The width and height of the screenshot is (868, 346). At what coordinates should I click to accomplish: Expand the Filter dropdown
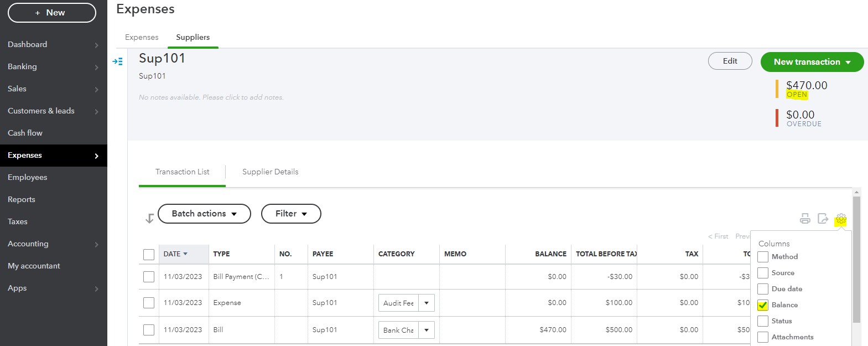pyautogui.click(x=291, y=214)
